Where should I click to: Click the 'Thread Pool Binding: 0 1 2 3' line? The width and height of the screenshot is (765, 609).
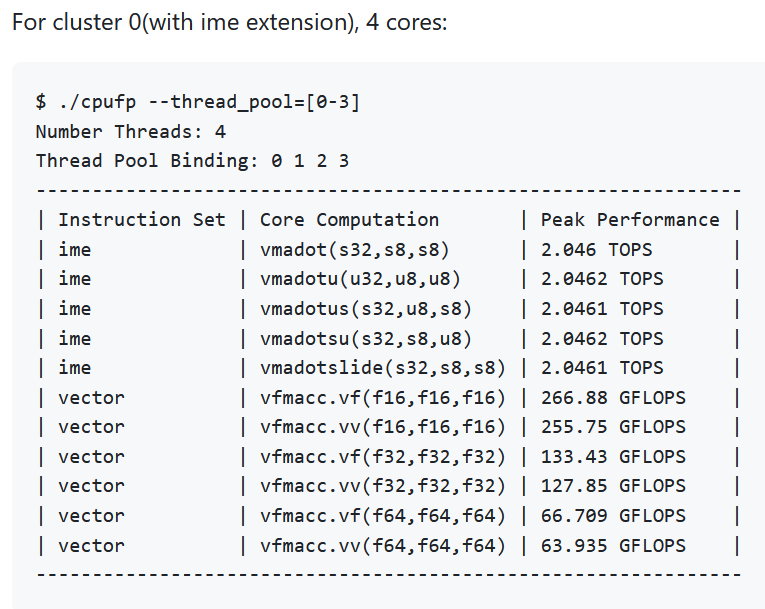[x=192, y=160]
